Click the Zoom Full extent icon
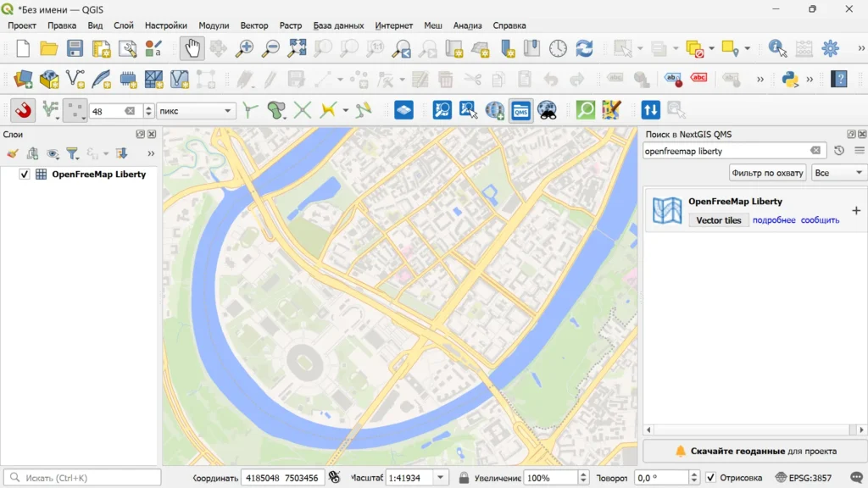The height and width of the screenshot is (488, 868). [x=297, y=48]
